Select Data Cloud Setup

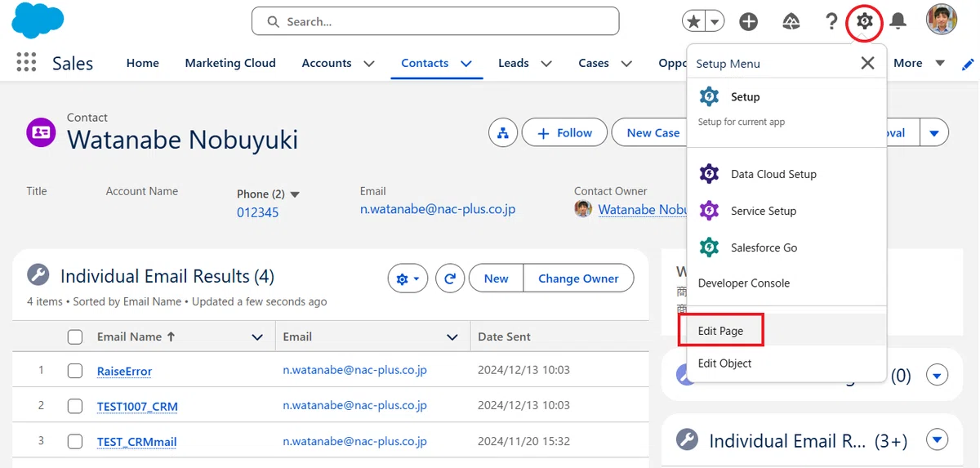786,174
